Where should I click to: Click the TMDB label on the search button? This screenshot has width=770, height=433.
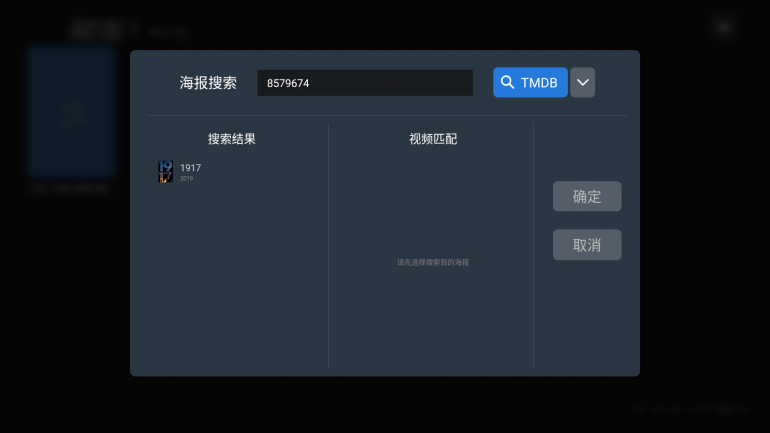[539, 83]
